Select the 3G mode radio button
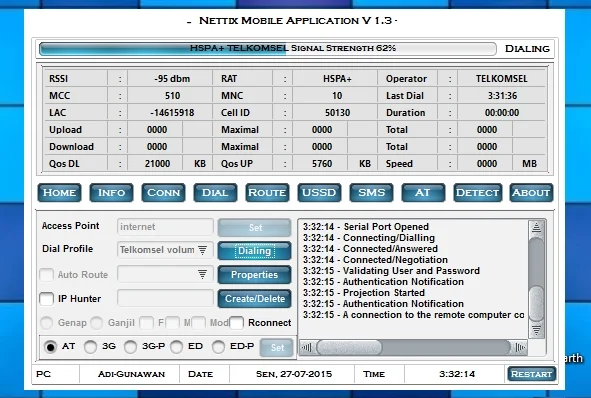 tap(90, 347)
